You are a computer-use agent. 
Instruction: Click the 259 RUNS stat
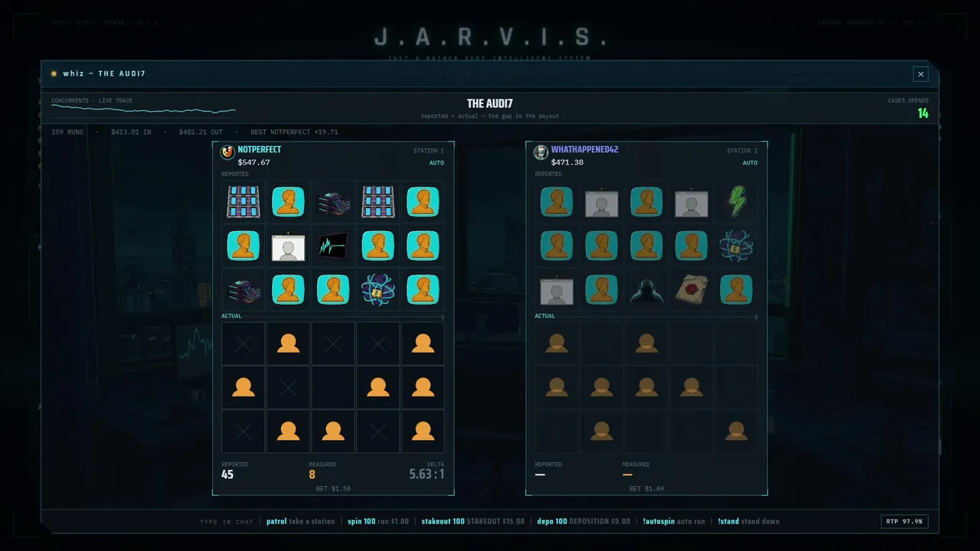tap(68, 132)
